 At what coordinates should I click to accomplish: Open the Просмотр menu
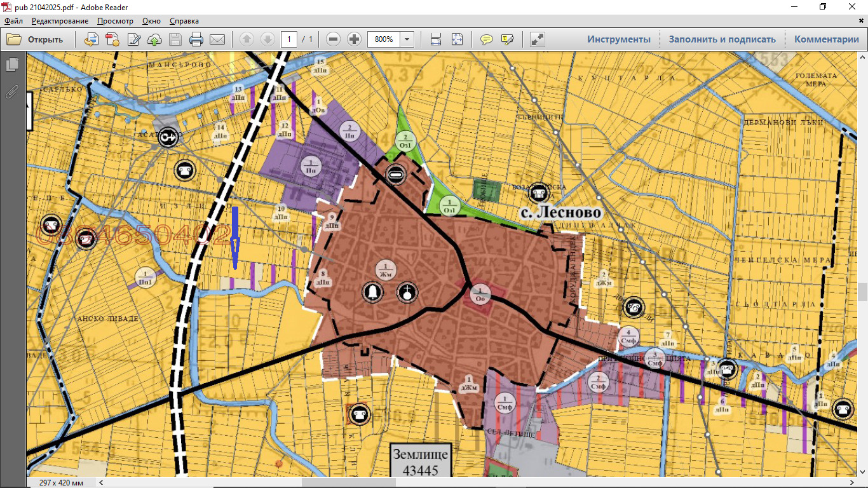click(115, 21)
